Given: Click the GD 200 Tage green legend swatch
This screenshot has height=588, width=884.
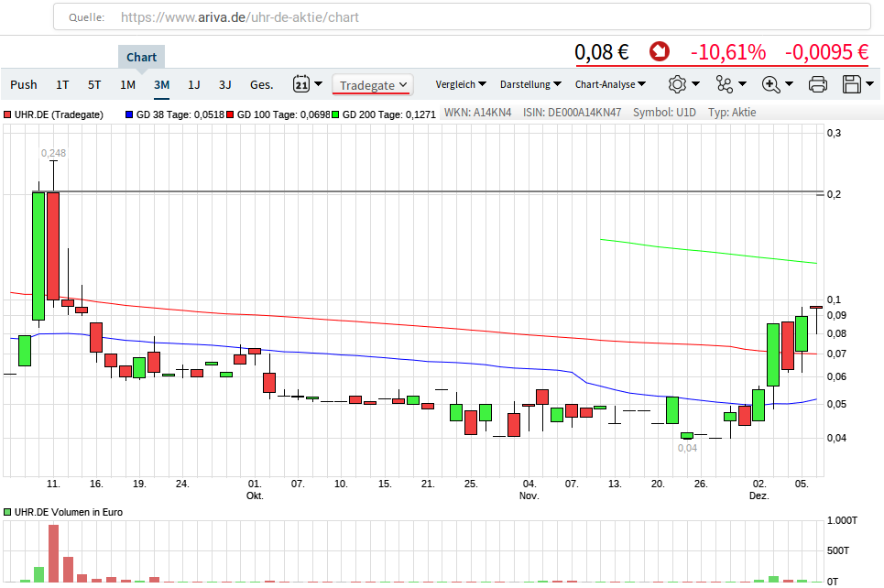Looking at the screenshot, I should 335,114.
